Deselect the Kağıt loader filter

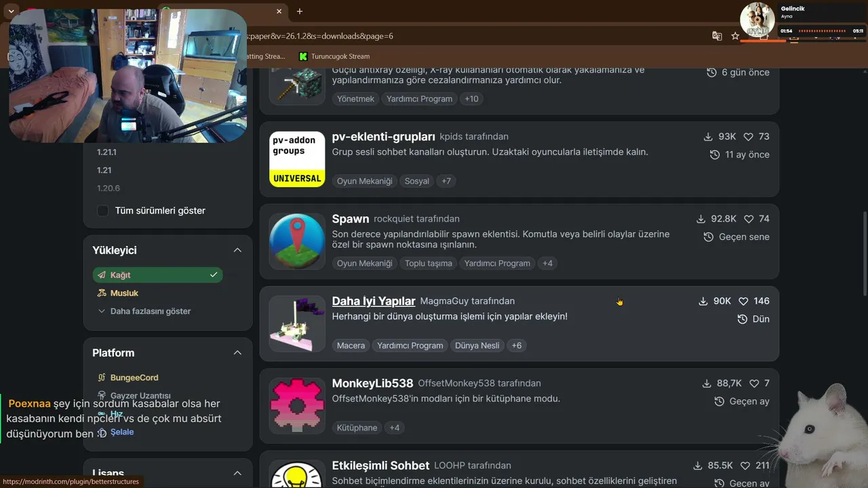[157, 275]
